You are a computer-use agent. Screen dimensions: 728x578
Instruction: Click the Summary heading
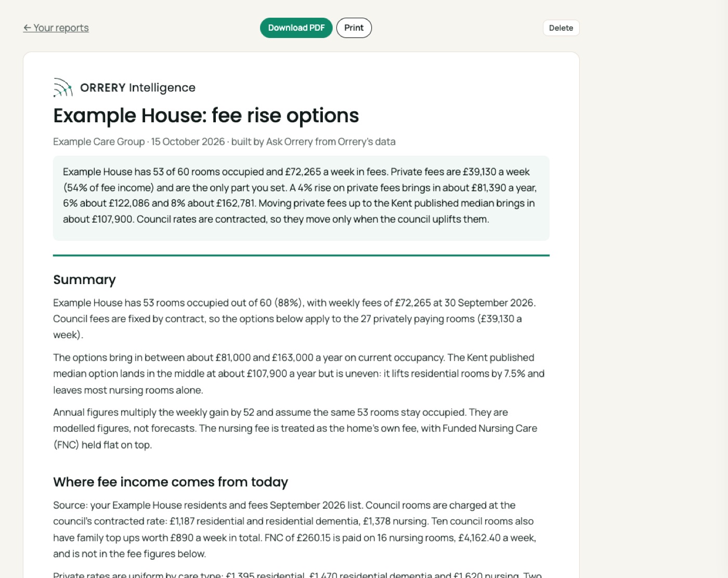point(84,280)
